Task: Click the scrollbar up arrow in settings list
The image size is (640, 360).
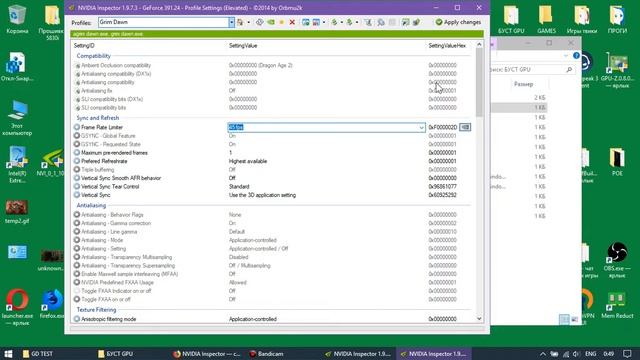Action: (x=479, y=44)
